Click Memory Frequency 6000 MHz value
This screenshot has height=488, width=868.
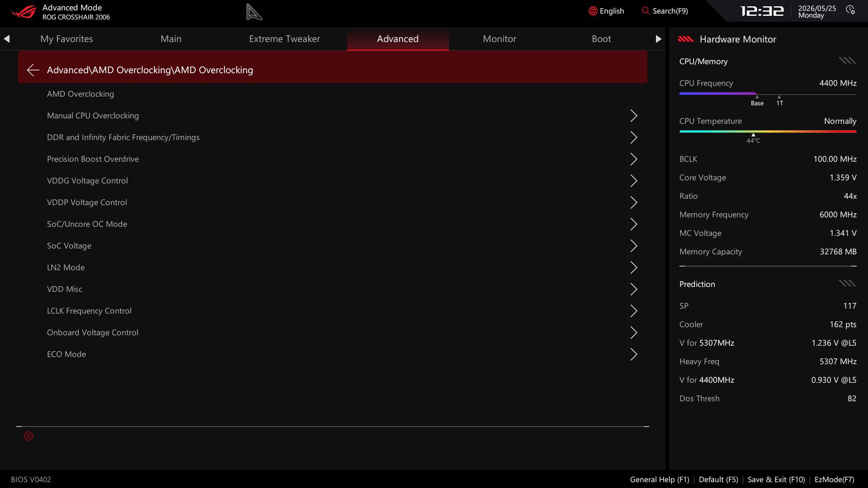[x=838, y=215]
